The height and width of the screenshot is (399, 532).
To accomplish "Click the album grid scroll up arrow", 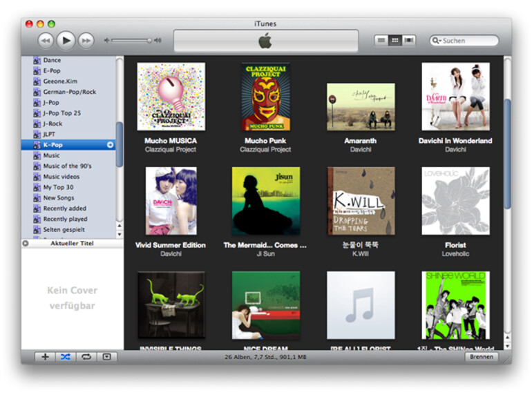I will point(507,338).
